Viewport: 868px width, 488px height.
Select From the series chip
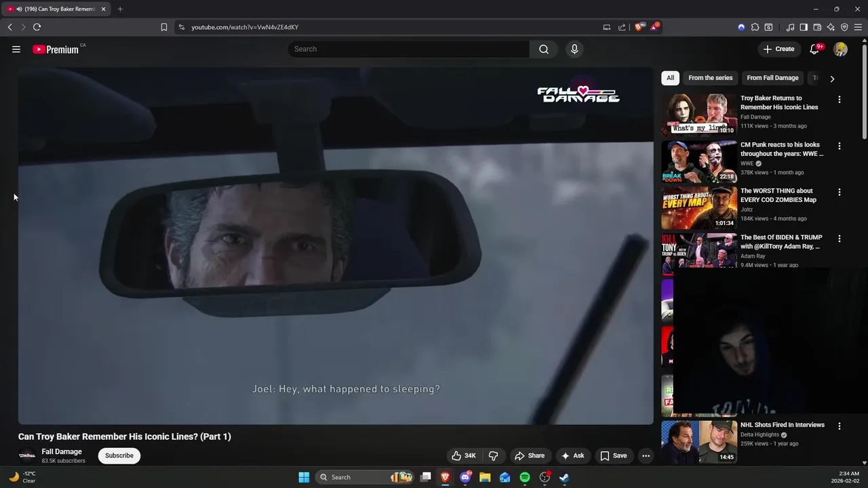coord(710,78)
